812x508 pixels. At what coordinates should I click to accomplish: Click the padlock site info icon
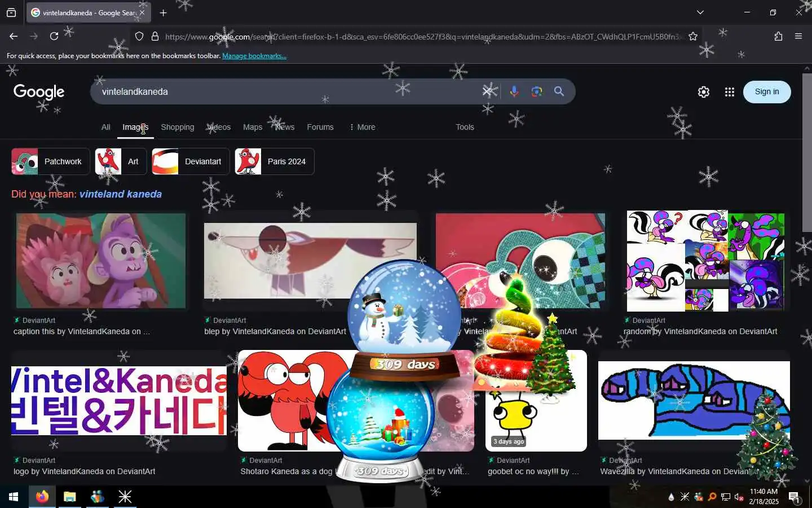(x=155, y=36)
